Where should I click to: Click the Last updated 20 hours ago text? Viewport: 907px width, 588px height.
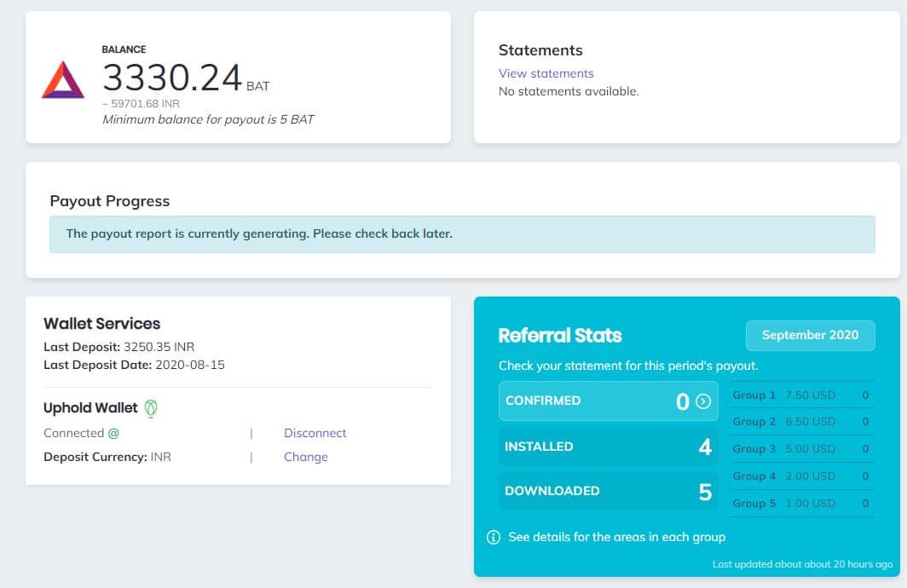pyautogui.click(x=802, y=564)
